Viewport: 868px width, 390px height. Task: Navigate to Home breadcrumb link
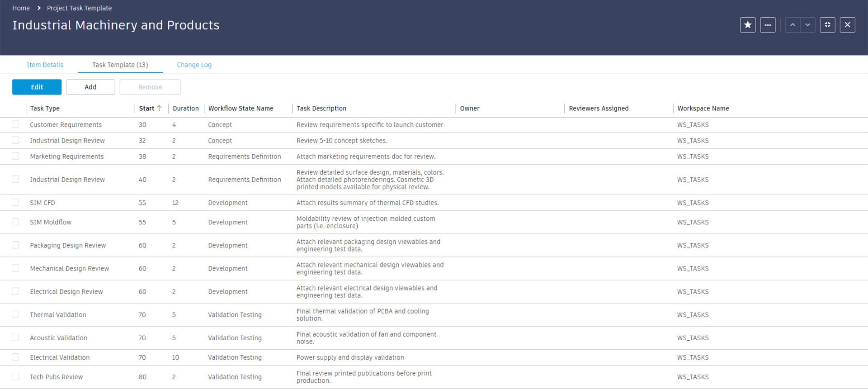tap(21, 8)
